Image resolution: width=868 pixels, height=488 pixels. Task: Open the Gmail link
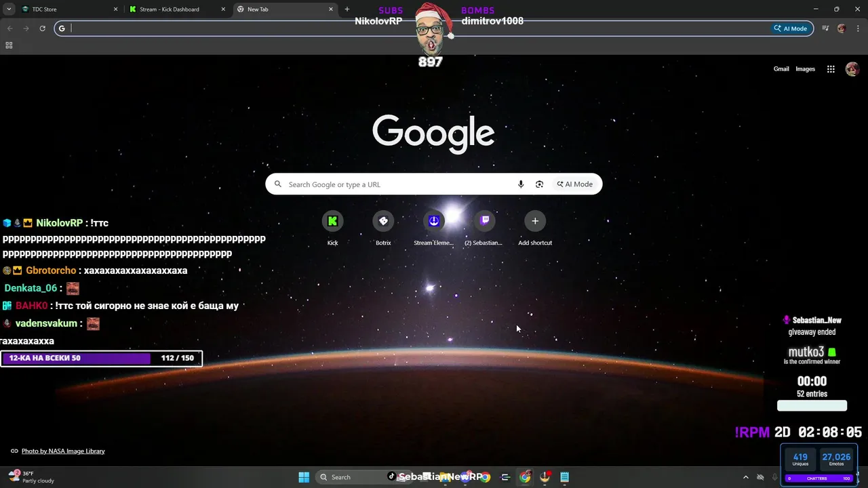pos(781,69)
